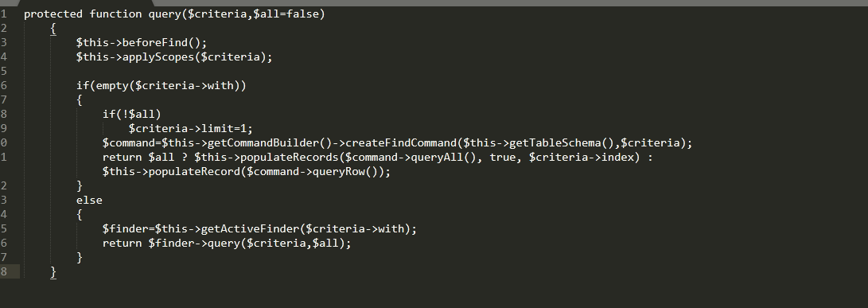The width and height of the screenshot is (868, 308).
Task: Click the underlined opening brace on line two
Action: point(53,28)
